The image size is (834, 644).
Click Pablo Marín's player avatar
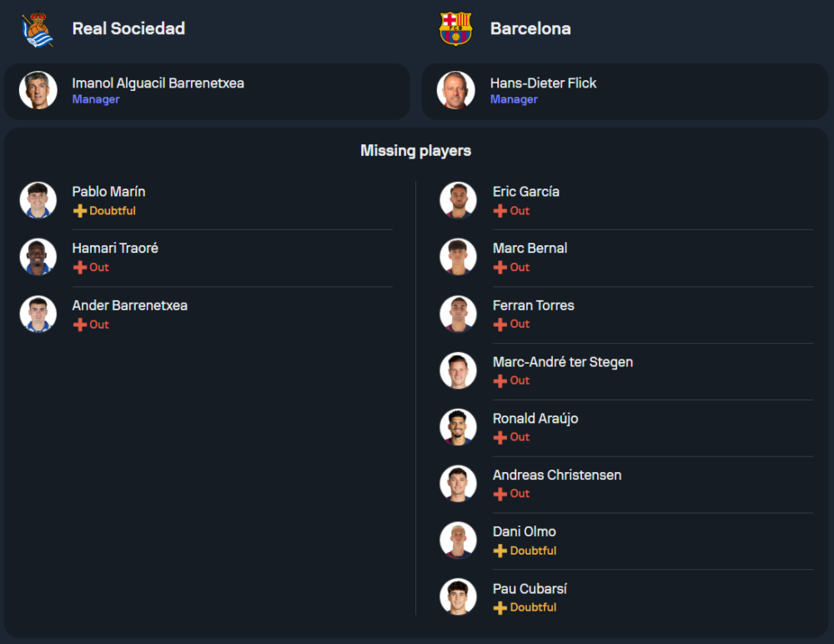pos(38,200)
